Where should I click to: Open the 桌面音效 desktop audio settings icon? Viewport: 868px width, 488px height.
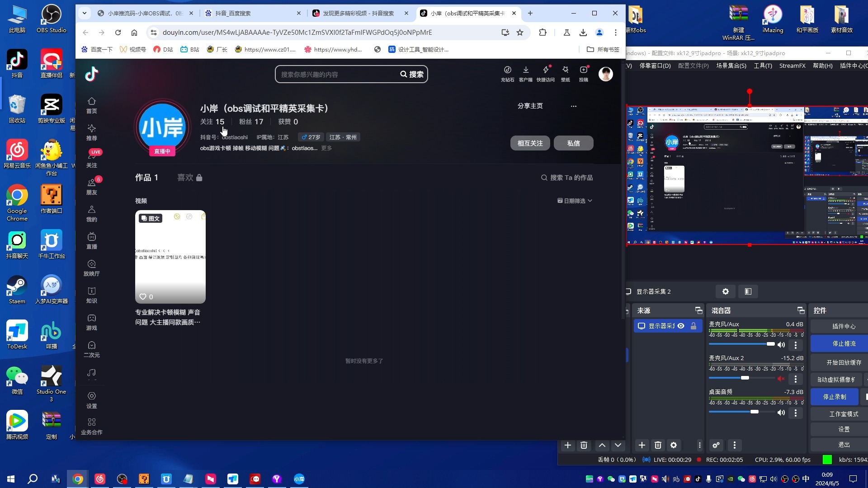(x=796, y=413)
